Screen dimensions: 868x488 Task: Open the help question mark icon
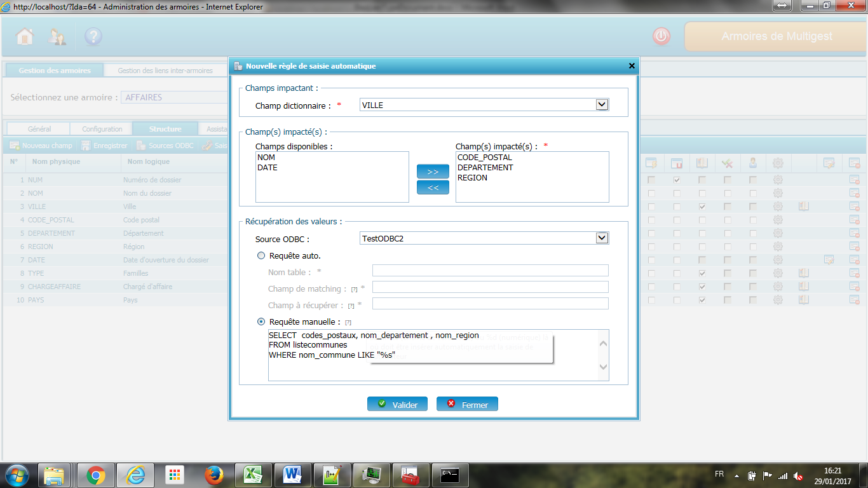pos(93,37)
